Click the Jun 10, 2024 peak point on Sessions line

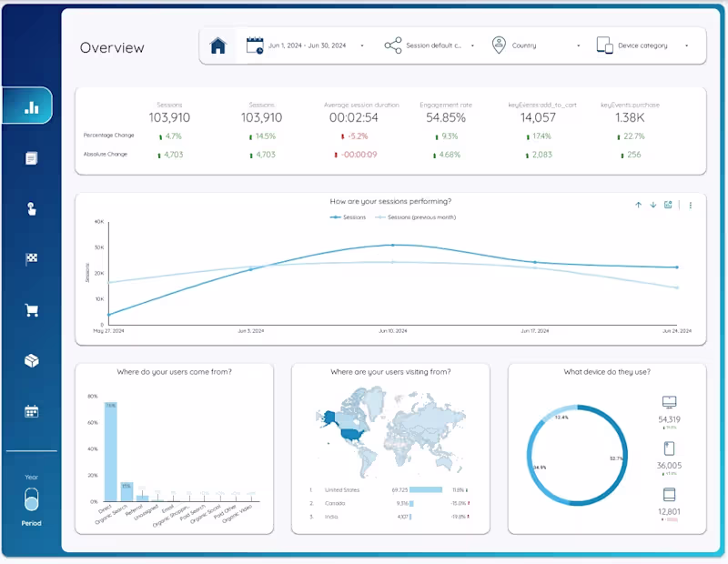click(393, 245)
